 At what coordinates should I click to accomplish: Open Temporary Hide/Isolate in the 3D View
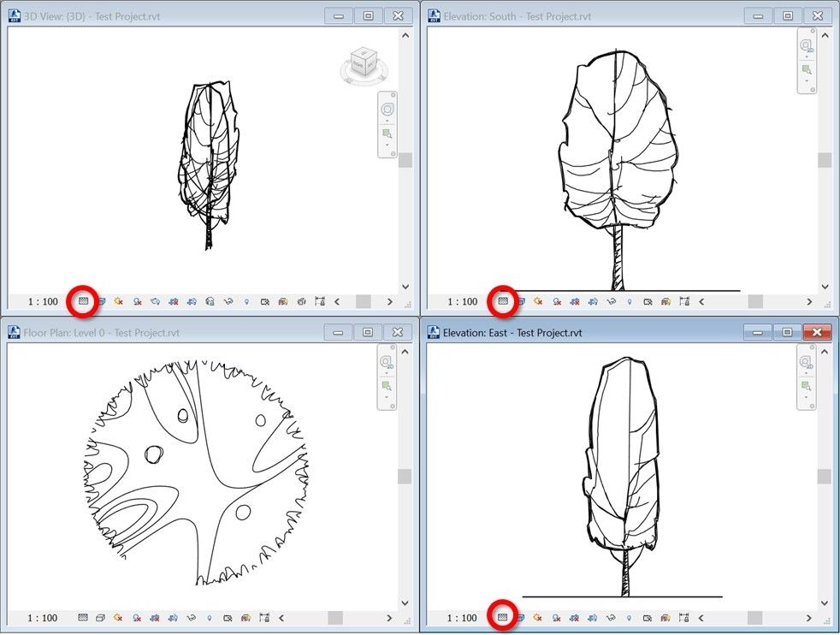point(228,301)
